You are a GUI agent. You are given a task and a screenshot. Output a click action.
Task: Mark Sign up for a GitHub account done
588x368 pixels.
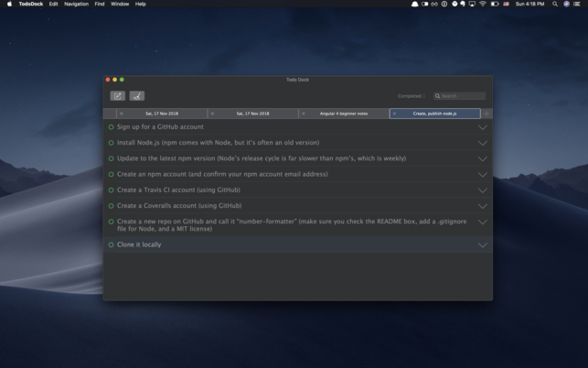coord(111,127)
